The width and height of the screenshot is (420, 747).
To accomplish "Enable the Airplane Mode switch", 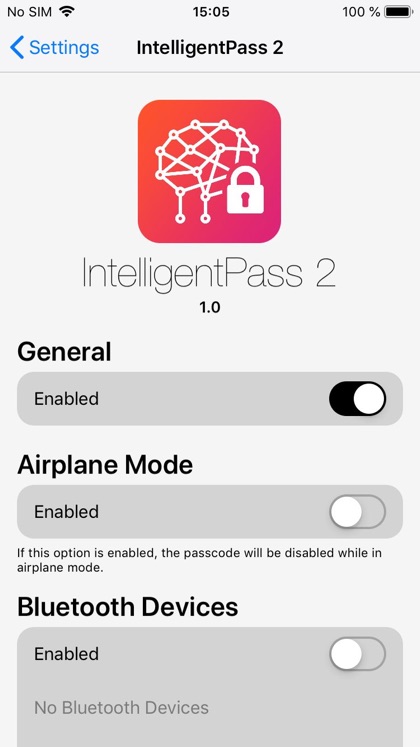I will [357, 512].
